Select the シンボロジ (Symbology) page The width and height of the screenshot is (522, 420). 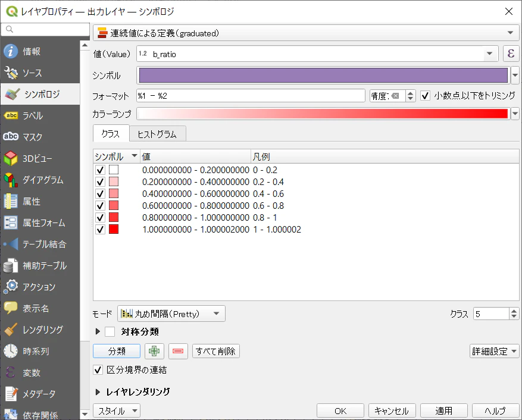[x=40, y=94]
